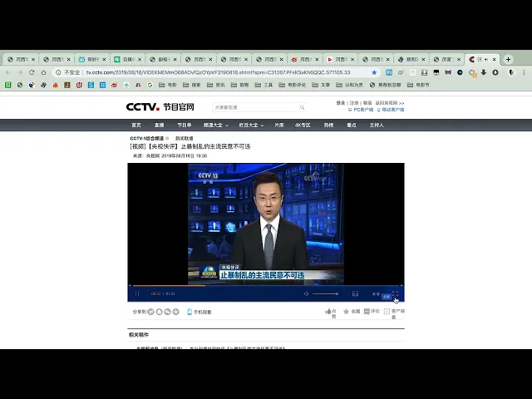This screenshot has width=532, height=399.
Task: Click the 客户端 download icon
Action: coord(387,311)
